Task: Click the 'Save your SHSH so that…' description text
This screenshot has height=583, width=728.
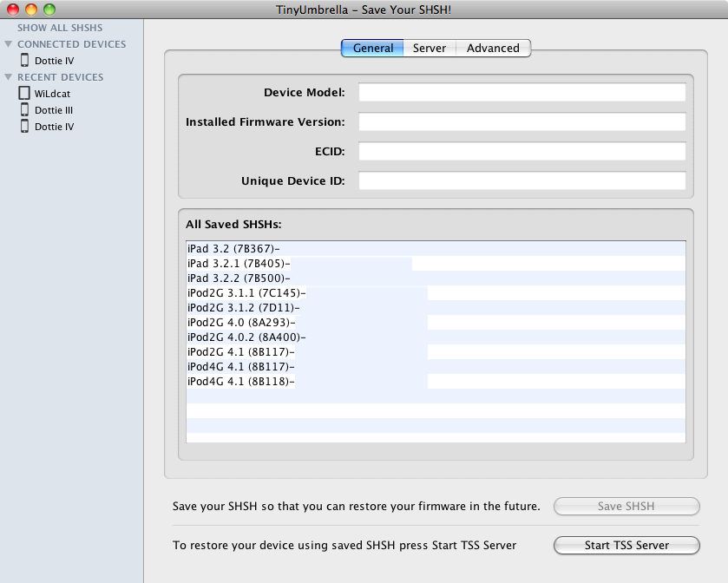Action: click(x=357, y=507)
